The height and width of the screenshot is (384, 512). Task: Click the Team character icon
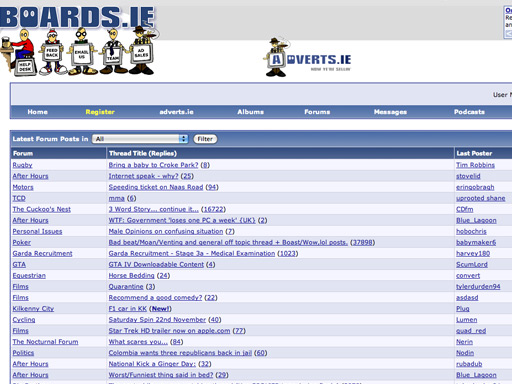[113, 52]
